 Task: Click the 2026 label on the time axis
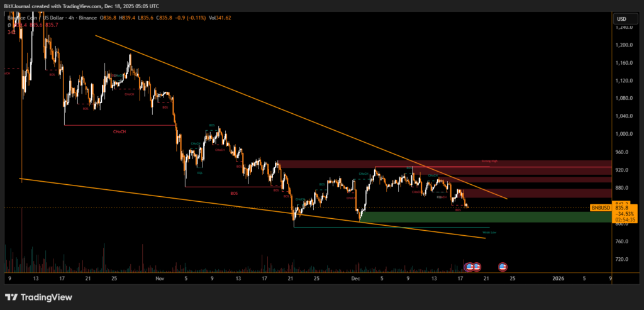pyautogui.click(x=558, y=277)
